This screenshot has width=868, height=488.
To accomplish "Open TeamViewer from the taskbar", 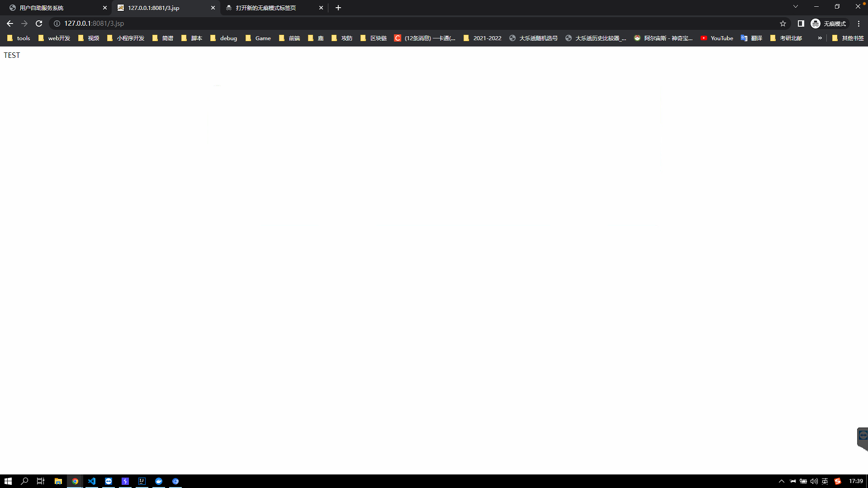I will [x=108, y=481].
